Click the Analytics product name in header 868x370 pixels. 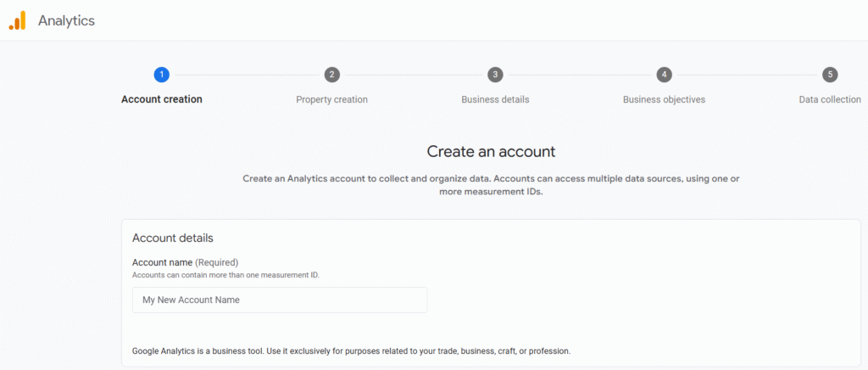[x=66, y=20]
